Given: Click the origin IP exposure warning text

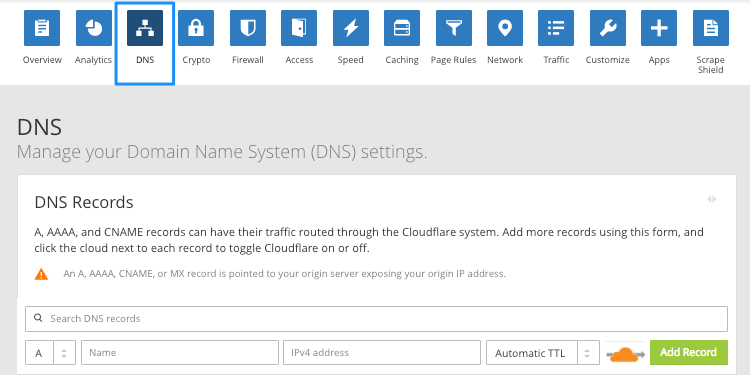Looking at the screenshot, I should (285, 274).
